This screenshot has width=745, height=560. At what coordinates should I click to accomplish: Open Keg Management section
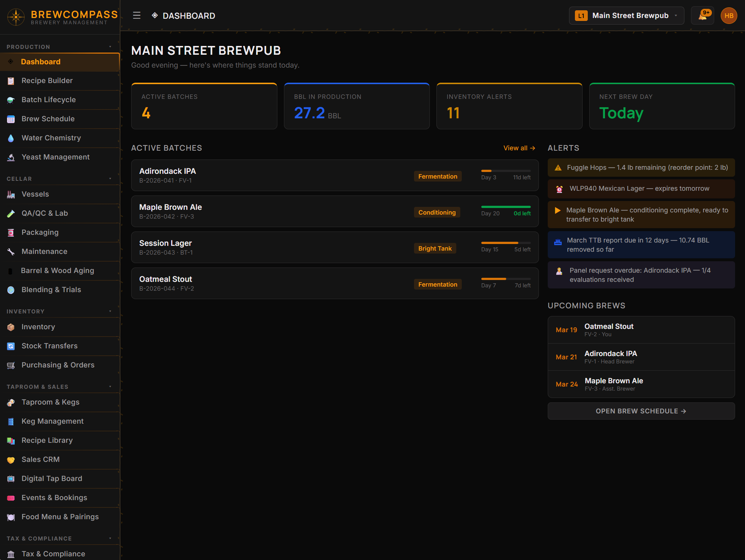click(60, 421)
